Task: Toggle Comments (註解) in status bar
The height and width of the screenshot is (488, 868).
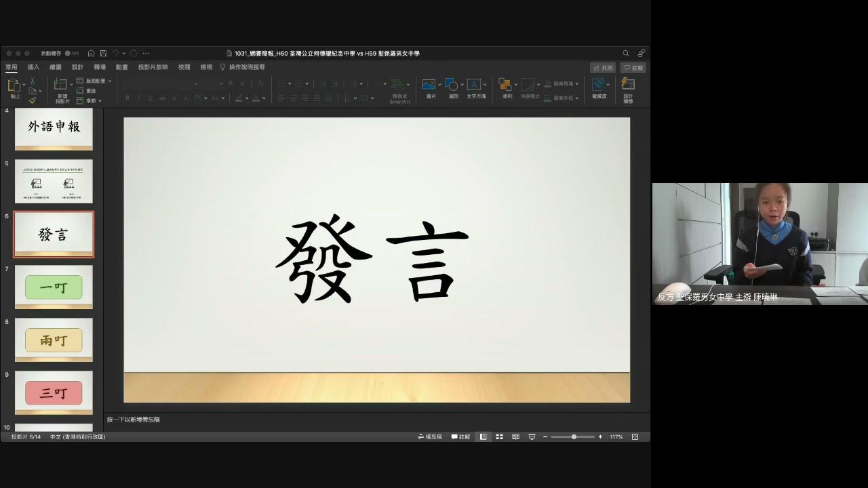Action: tap(460, 437)
